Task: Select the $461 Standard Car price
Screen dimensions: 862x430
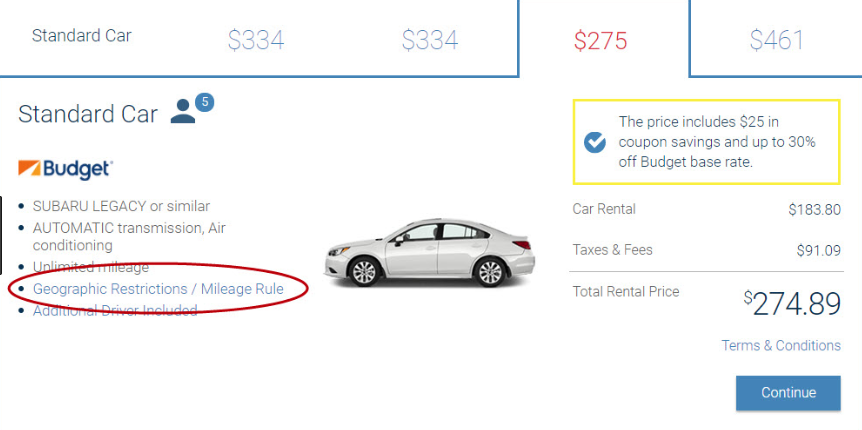Action: (x=776, y=41)
